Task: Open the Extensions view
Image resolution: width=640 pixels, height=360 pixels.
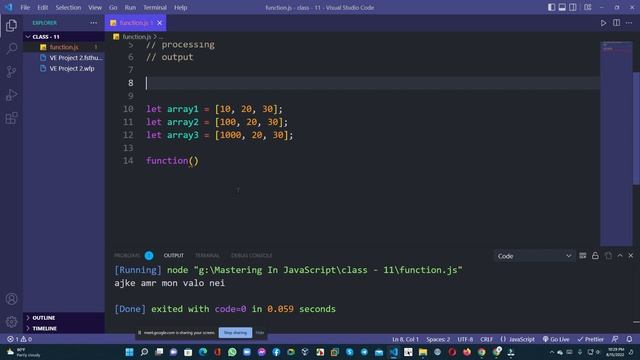Action: [11, 118]
